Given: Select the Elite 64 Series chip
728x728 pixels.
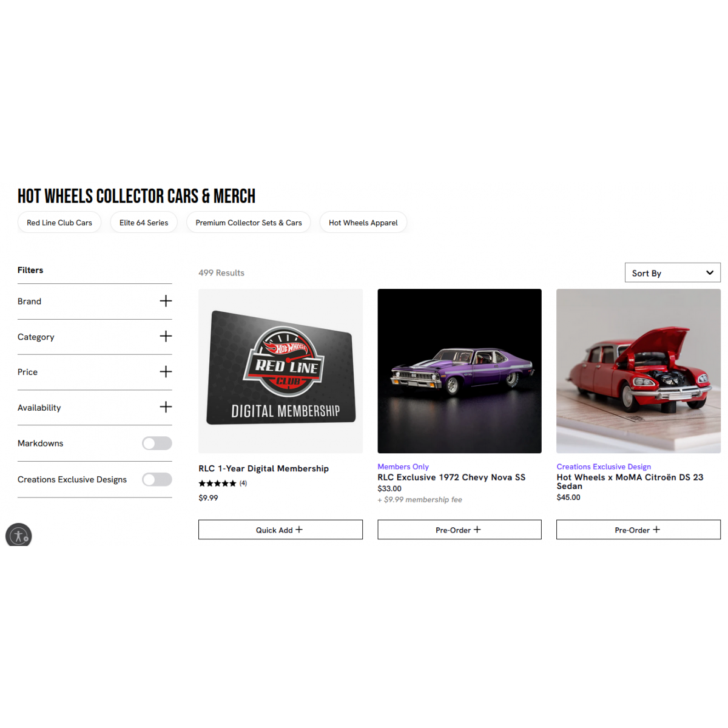Looking at the screenshot, I should (x=144, y=223).
